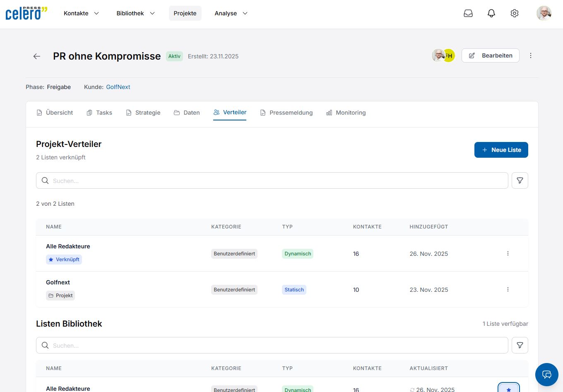Expand the Analyse dropdown menu
The width and height of the screenshot is (563, 392).
point(231,13)
